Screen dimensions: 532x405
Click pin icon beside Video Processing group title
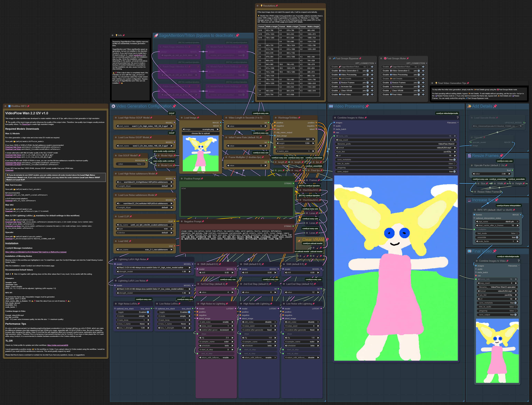coord(367,106)
